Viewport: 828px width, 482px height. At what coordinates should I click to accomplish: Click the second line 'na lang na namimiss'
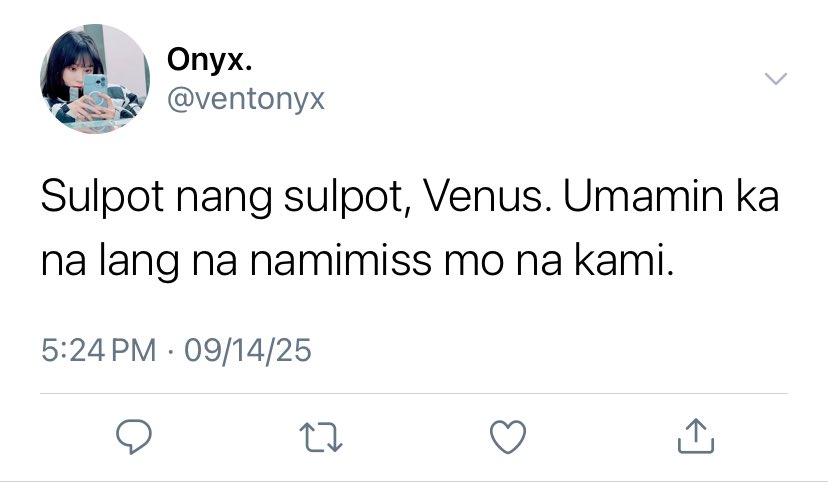tap(237, 261)
